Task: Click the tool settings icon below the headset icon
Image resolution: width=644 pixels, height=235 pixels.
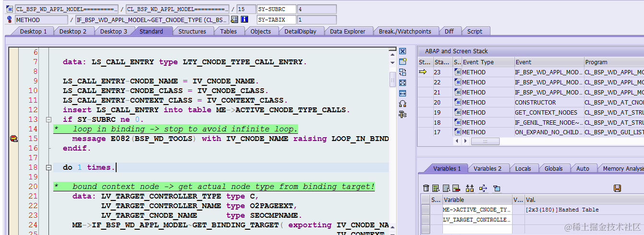Action: (403, 114)
